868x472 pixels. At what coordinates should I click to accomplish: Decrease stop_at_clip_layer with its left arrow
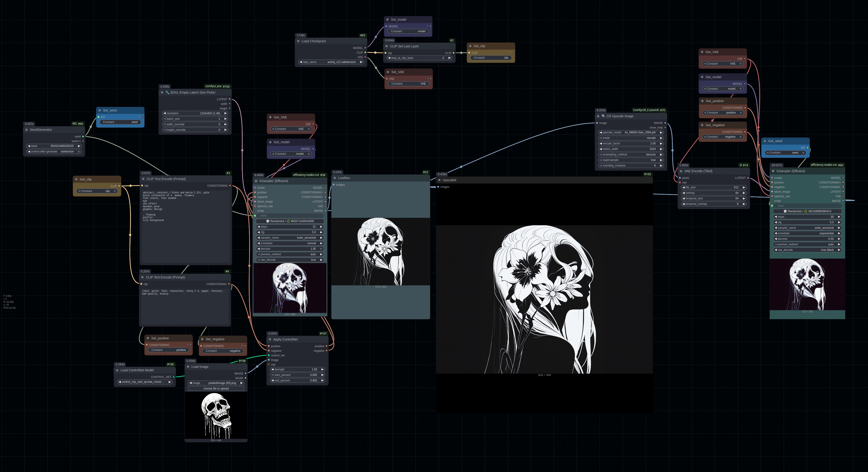click(x=389, y=58)
